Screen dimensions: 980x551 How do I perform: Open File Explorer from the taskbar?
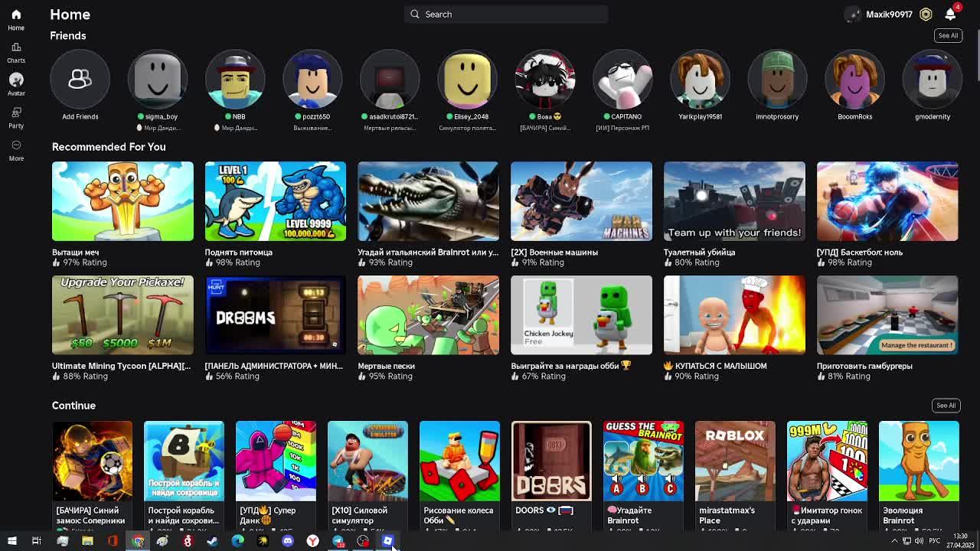pyautogui.click(x=87, y=541)
